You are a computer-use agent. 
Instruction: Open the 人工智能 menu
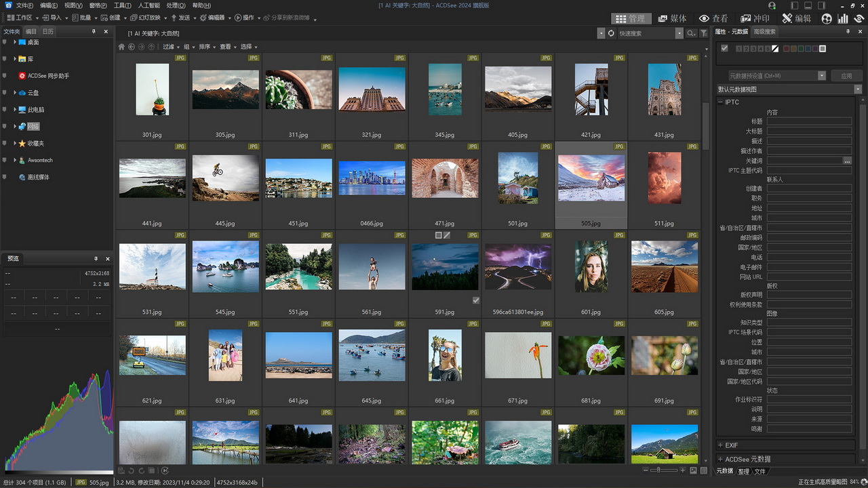pyautogui.click(x=149, y=5)
